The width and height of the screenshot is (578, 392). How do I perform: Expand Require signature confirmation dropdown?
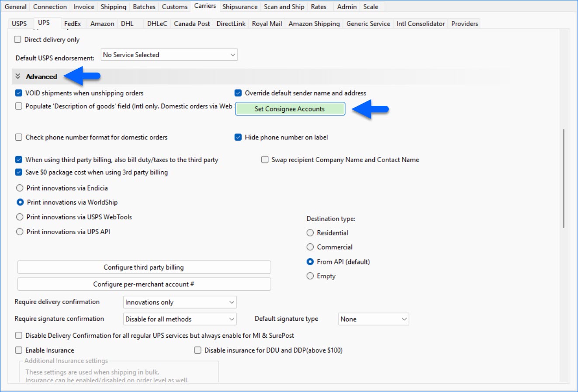[x=180, y=319]
